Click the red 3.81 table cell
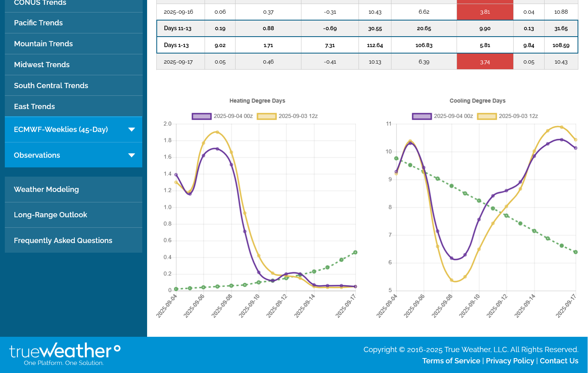Screen dimensions: 588x373 (x=485, y=12)
